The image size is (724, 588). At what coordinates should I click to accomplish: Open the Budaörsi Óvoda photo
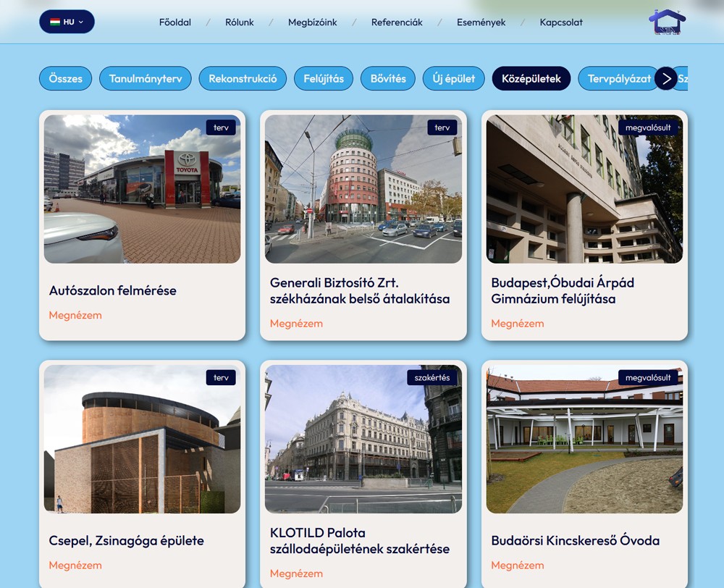coord(584,440)
